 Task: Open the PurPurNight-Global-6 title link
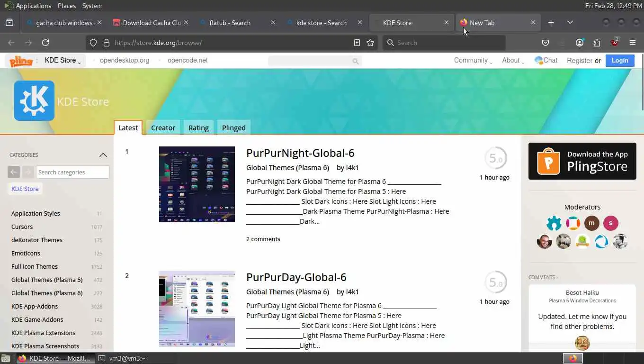coord(300,153)
